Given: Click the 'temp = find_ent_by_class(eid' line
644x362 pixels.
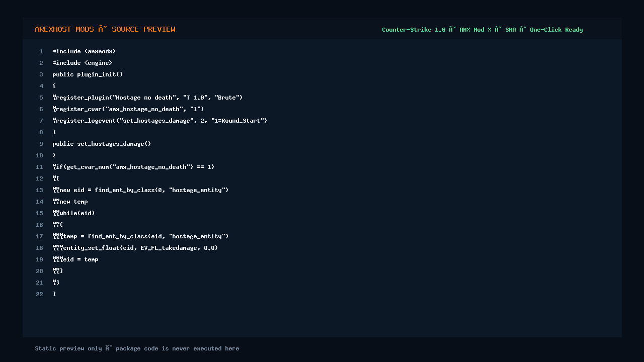Looking at the screenshot, I should tap(140, 236).
